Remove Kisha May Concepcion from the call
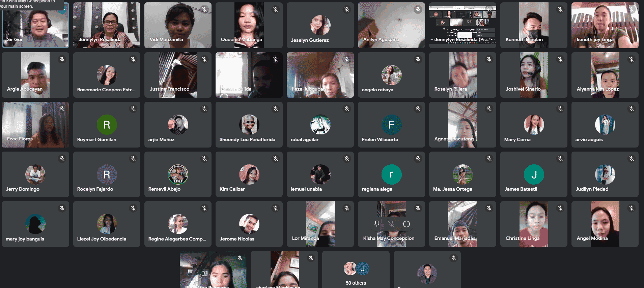 406,224
